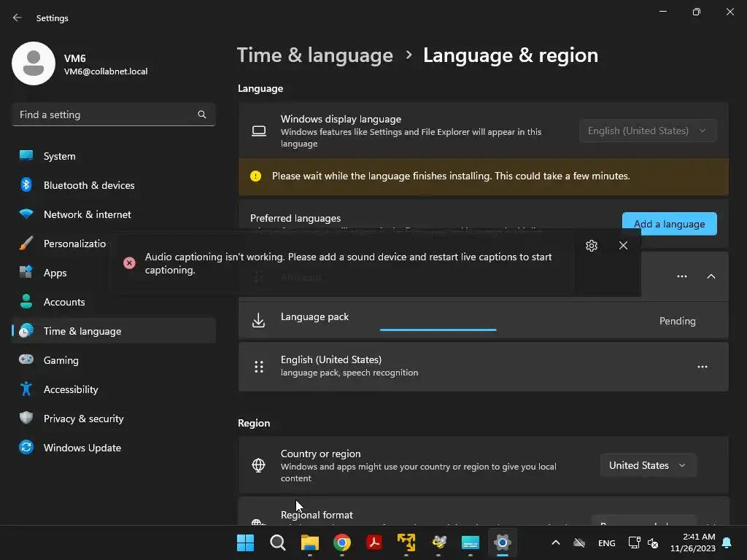The image size is (747, 560).
Task: Open the bee icon app on taskbar
Action: (438, 542)
